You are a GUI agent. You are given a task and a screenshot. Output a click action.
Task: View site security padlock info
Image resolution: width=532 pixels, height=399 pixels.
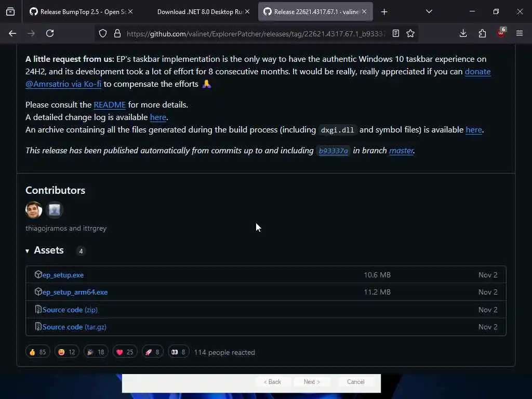(117, 33)
